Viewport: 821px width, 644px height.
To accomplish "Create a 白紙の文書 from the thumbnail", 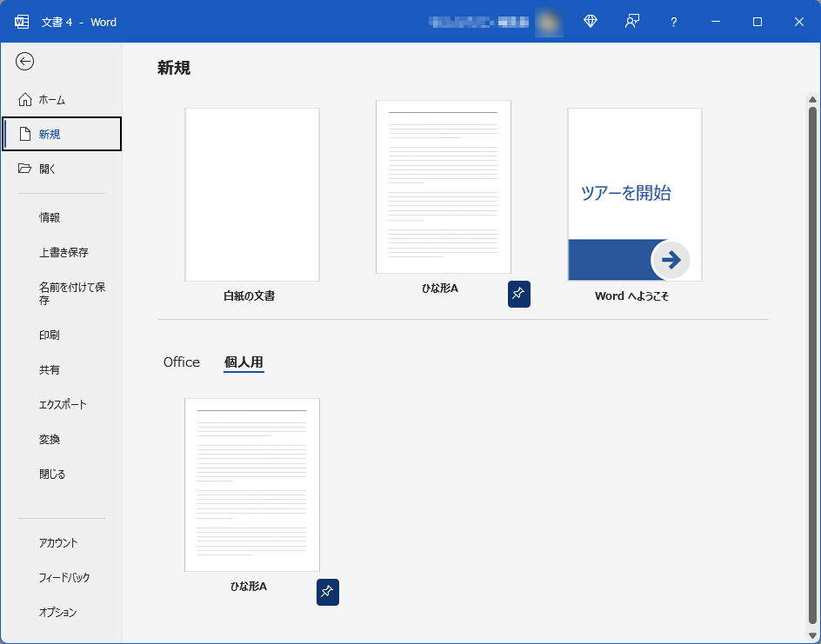I will 252,195.
